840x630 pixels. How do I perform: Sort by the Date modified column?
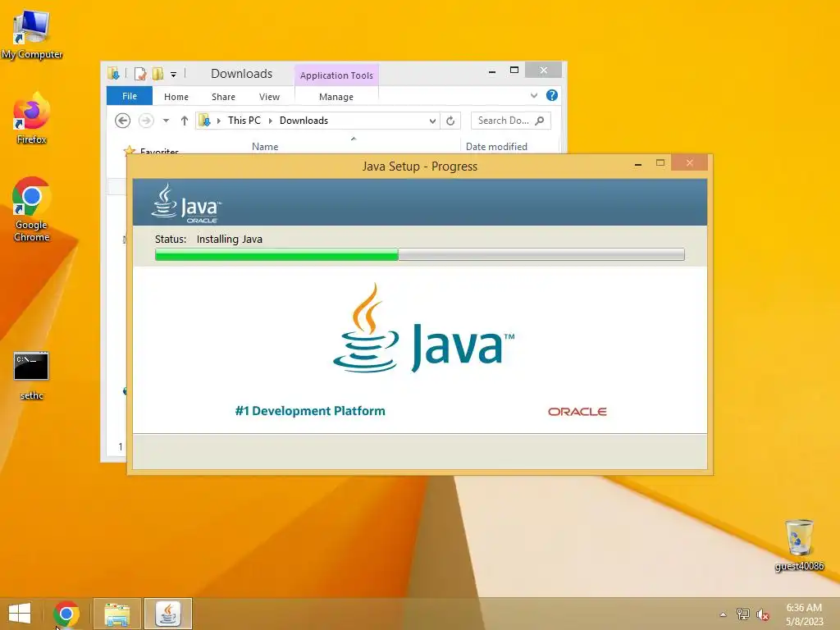[496, 146]
